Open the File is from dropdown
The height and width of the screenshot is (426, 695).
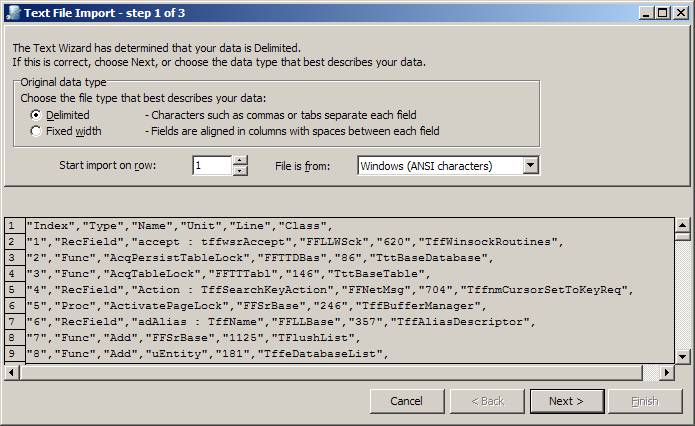pos(530,165)
